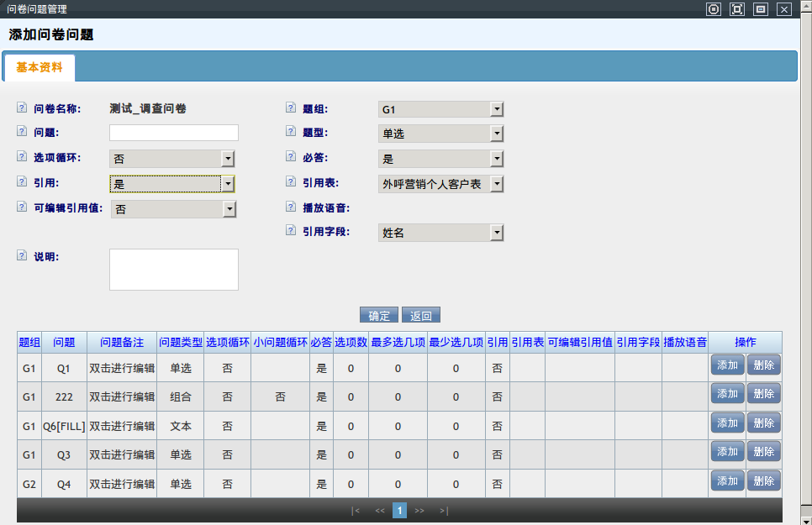812x525 pixels.
Task: Open the 引用表 dropdown list
Action: pyautogui.click(x=440, y=184)
